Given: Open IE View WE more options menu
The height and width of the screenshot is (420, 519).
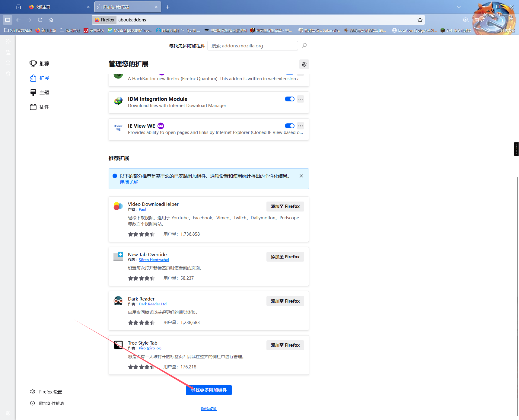Looking at the screenshot, I should point(301,126).
